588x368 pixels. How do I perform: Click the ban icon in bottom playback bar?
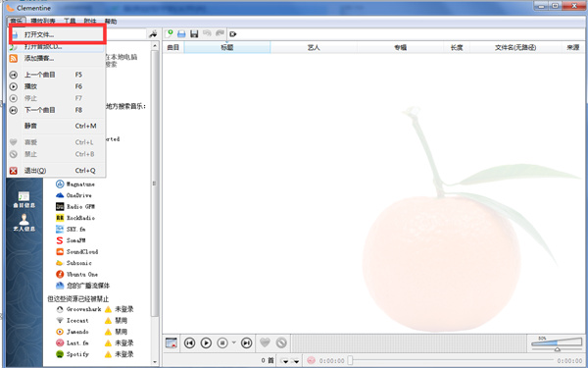(x=281, y=342)
